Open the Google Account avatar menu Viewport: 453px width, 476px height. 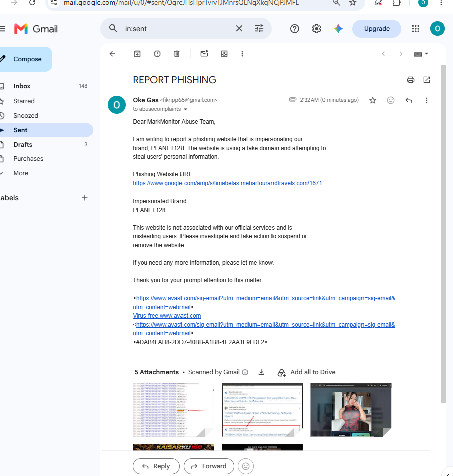(437, 29)
